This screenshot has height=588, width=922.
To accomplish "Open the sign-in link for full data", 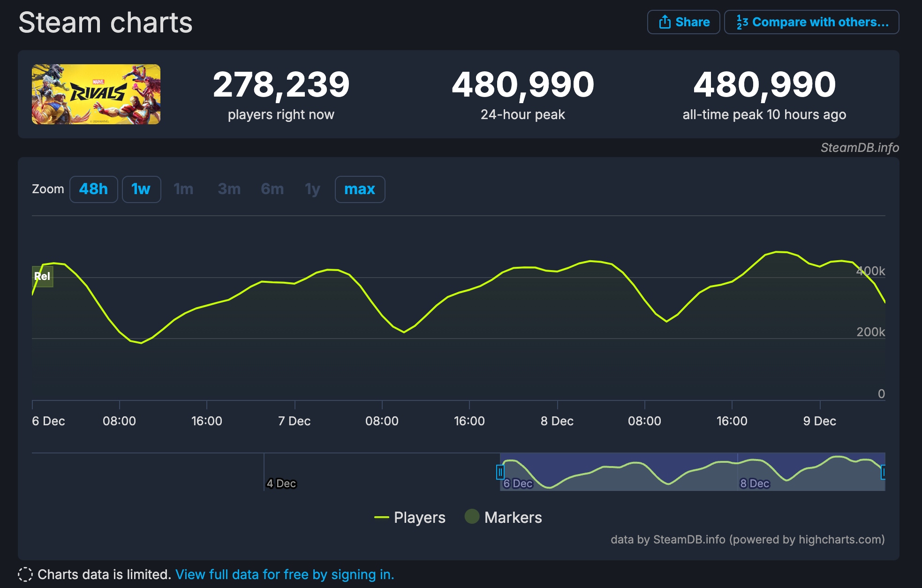I will point(285,574).
